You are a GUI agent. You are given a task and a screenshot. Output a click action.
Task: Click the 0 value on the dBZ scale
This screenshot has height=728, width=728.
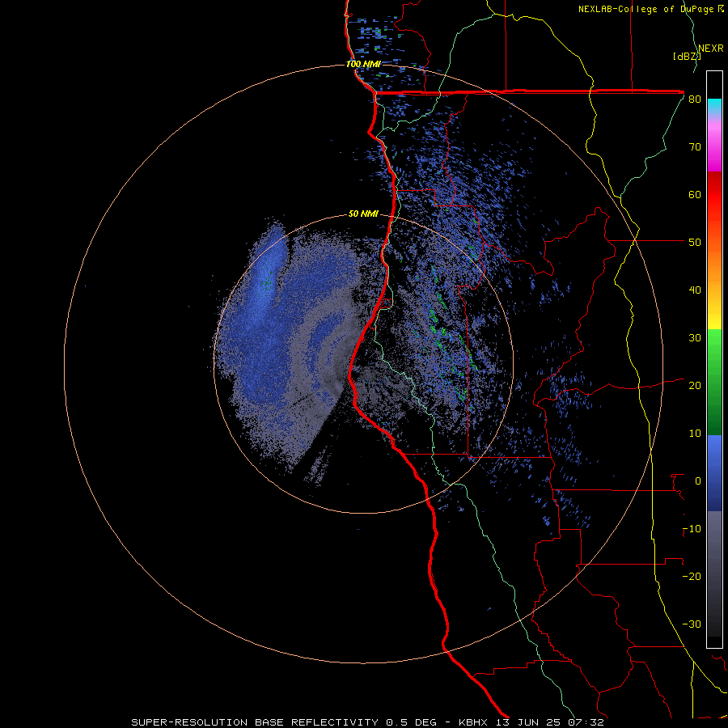697,481
